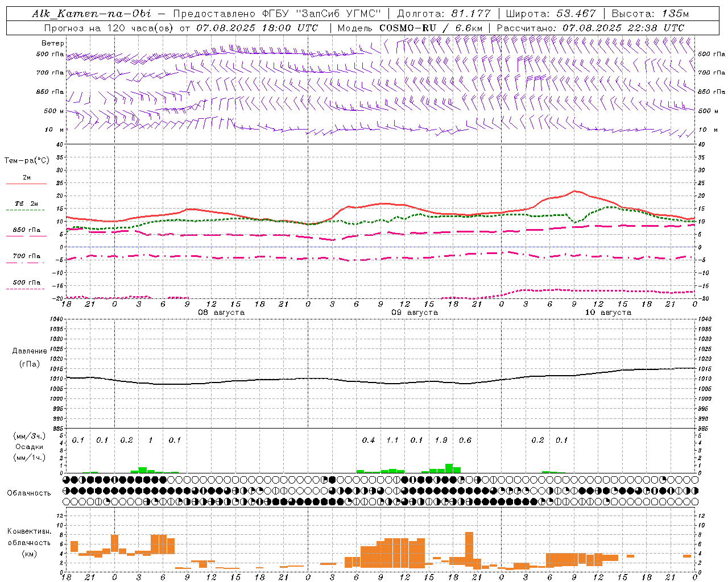Click the station title Alk_Kamen-na-Obi
The width and height of the screenshot is (728, 582).
point(92,14)
